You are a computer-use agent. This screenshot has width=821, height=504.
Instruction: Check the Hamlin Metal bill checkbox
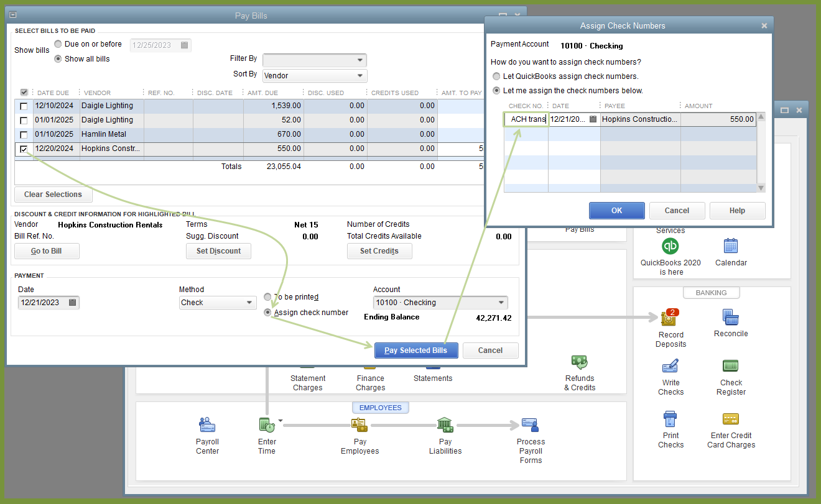(24, 135)
